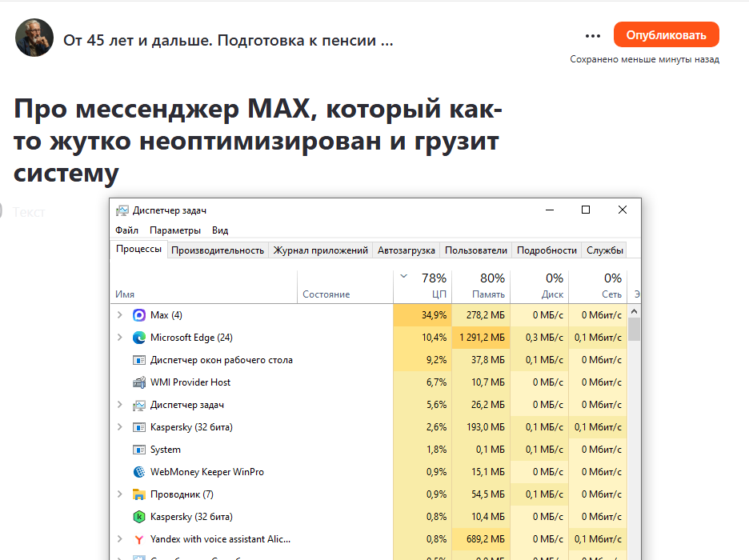Image resolution: width=749 pixels, height=560 pixels.
Task: Click the first Kaspersky (32 бита) window icon
Action: point(139,427)
